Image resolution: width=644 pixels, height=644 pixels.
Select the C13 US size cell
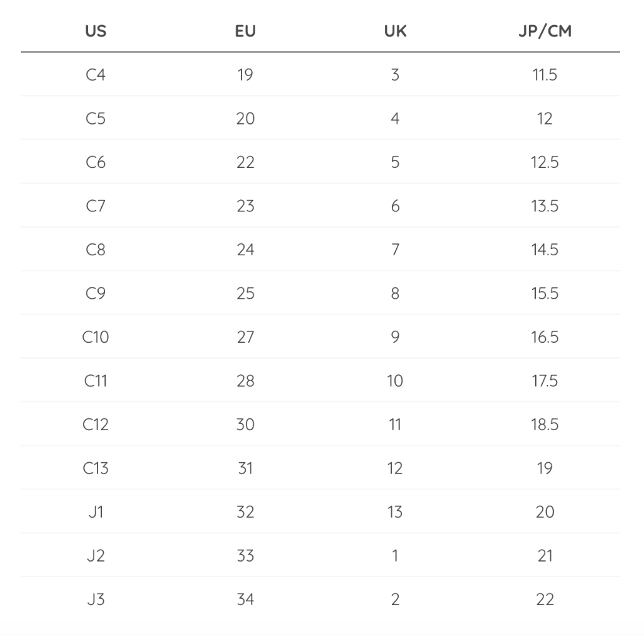96,468
